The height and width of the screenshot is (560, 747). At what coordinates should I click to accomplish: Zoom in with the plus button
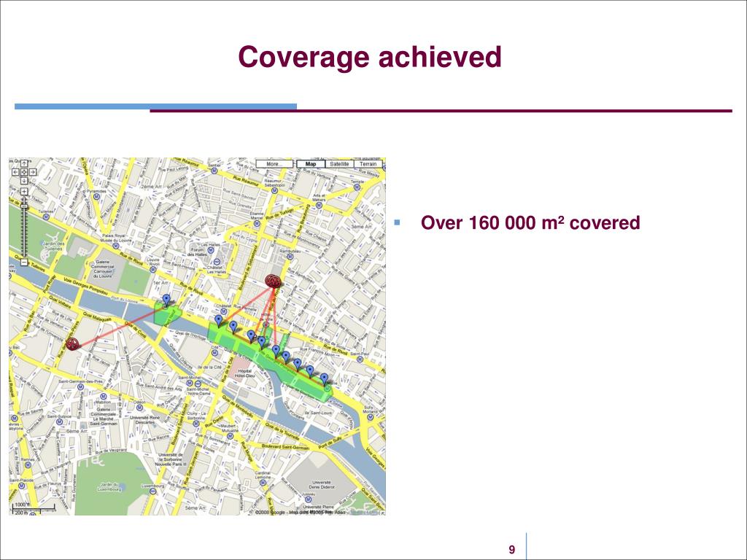[24, 192]
